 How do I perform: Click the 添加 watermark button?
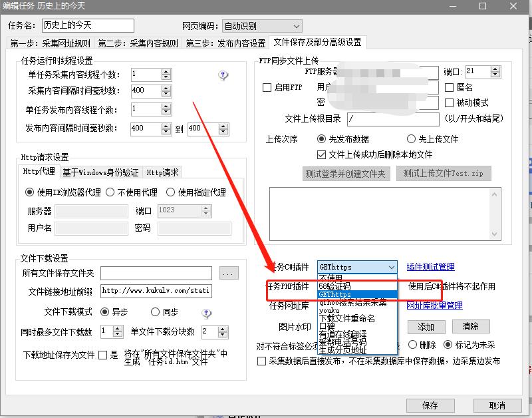[426, 327]
